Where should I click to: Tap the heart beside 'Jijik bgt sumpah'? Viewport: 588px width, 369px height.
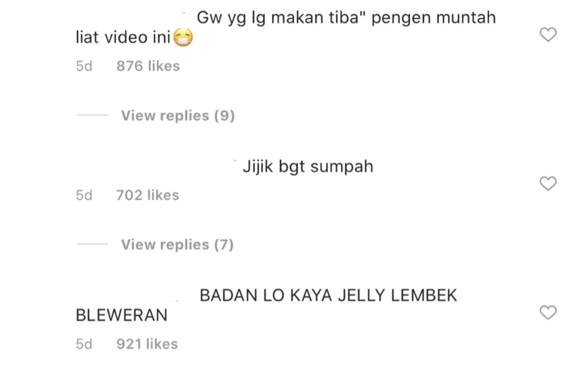(548, 184)
